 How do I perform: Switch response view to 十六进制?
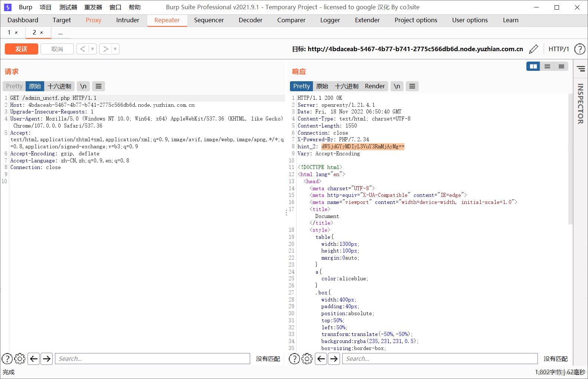pos(347,86)
